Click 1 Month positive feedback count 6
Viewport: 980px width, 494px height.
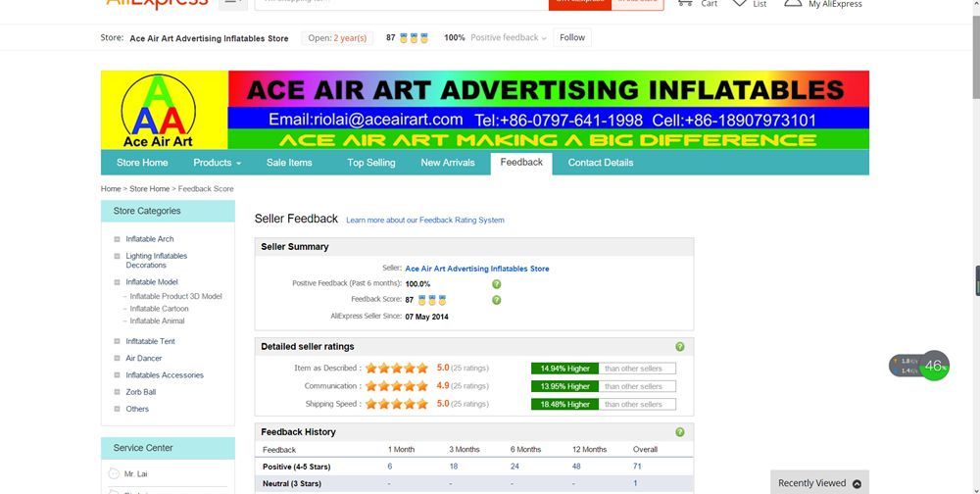(x=389, y=467)
